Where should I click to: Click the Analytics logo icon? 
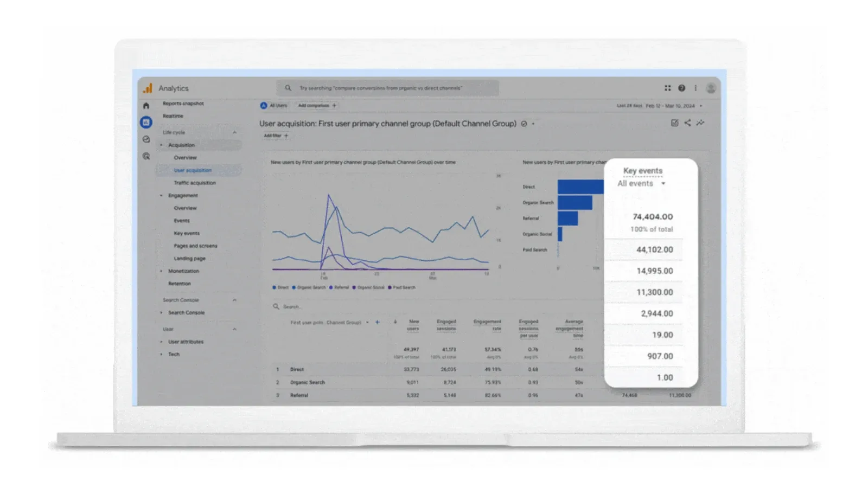click(x=148, y=88)
